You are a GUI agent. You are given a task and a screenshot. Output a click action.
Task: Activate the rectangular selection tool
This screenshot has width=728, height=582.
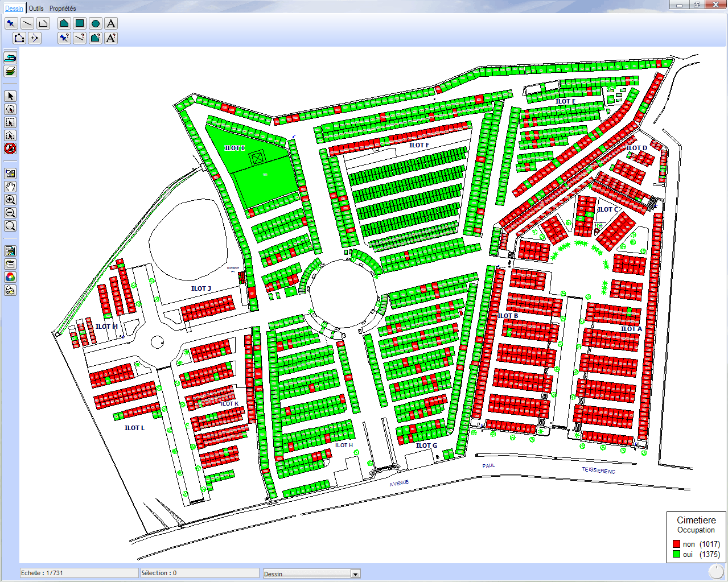10,122
